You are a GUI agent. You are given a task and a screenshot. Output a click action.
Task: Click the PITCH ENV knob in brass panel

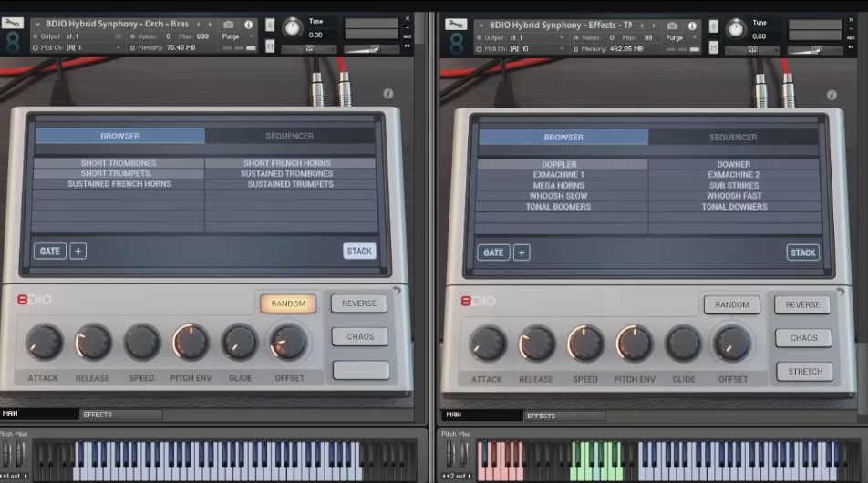coord(191,342)
